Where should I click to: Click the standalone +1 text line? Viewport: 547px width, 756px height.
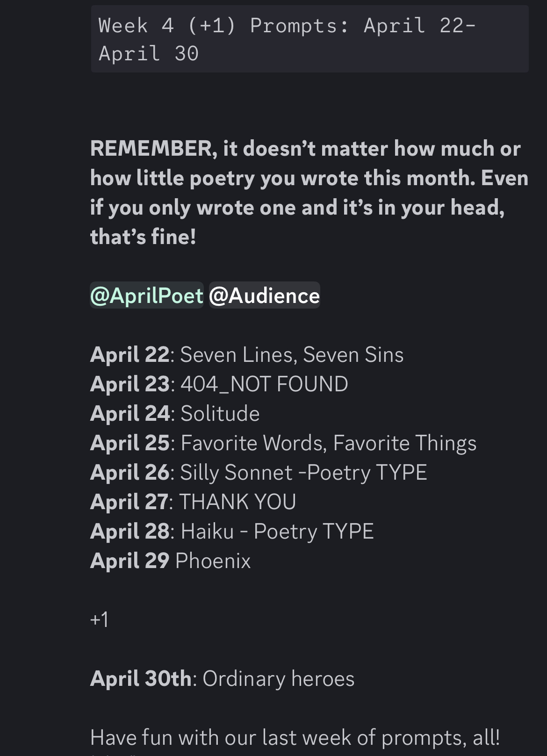click(99, 619)
